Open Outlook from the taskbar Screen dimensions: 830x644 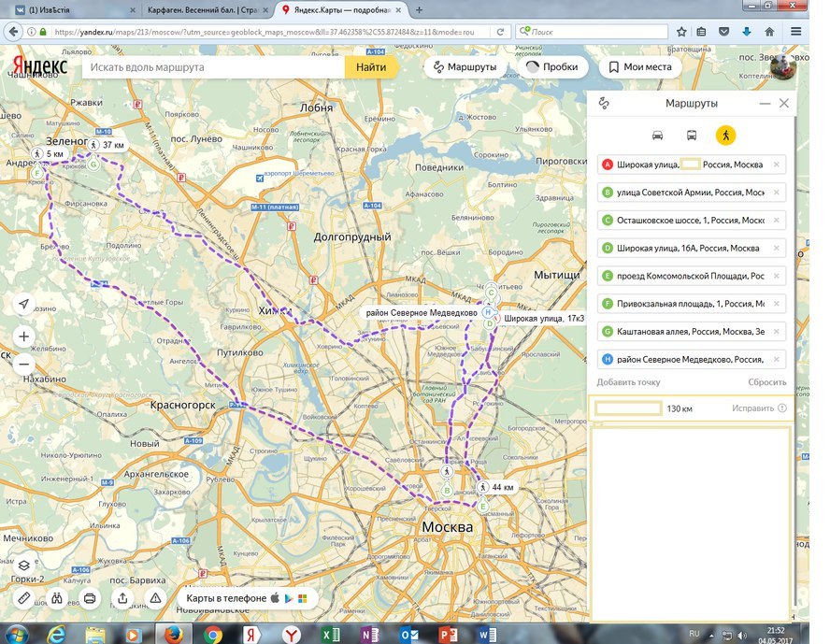[x=408, y=634]
